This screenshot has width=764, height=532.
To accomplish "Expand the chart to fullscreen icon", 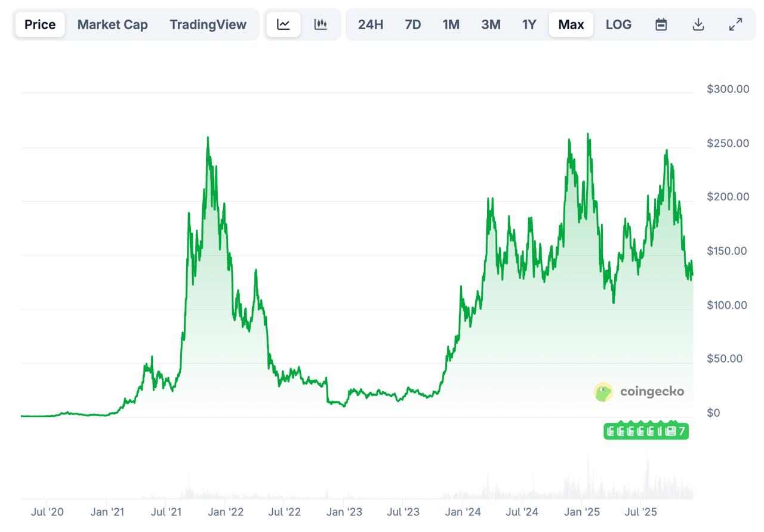I will (x=735, y=24).
